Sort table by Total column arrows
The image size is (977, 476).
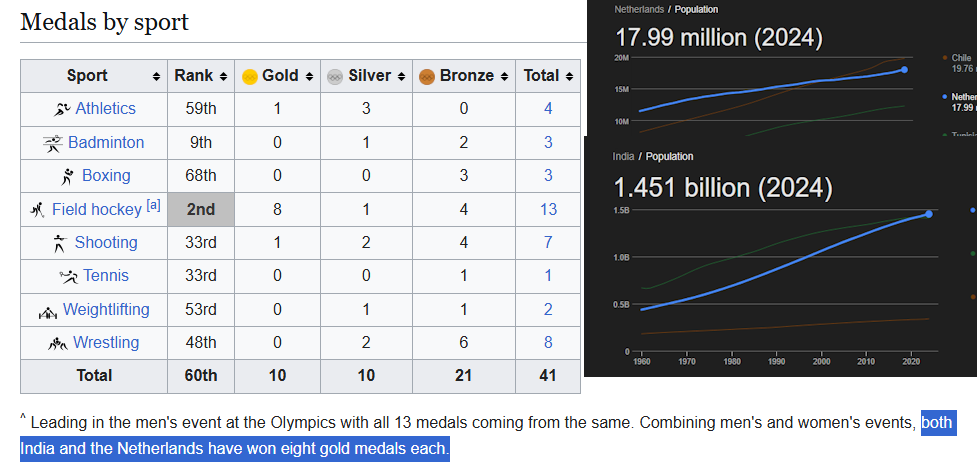569,76
